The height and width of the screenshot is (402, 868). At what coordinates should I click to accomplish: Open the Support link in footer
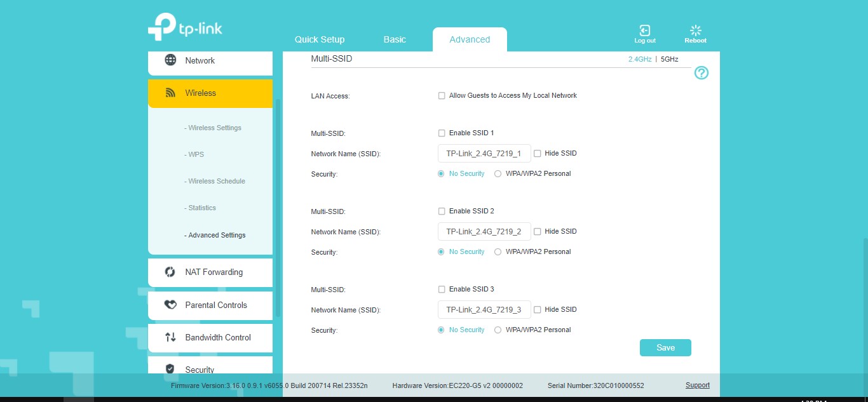(697, 385)
